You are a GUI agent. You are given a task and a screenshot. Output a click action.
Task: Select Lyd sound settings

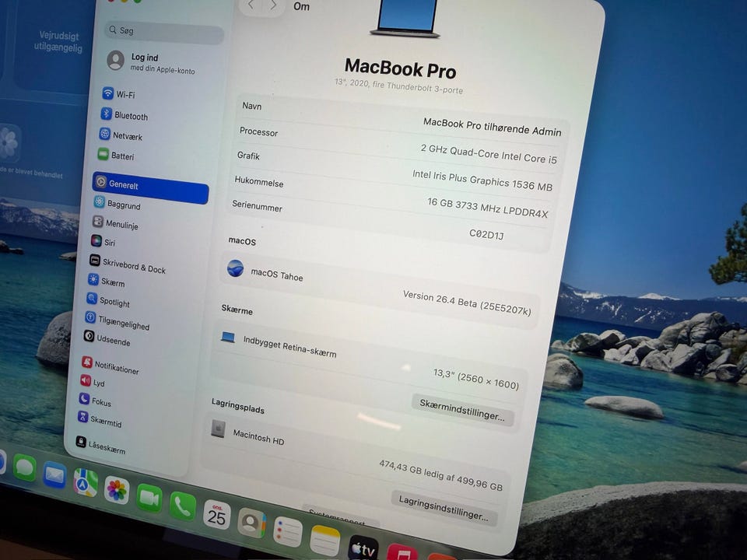(x=93, y=381)
